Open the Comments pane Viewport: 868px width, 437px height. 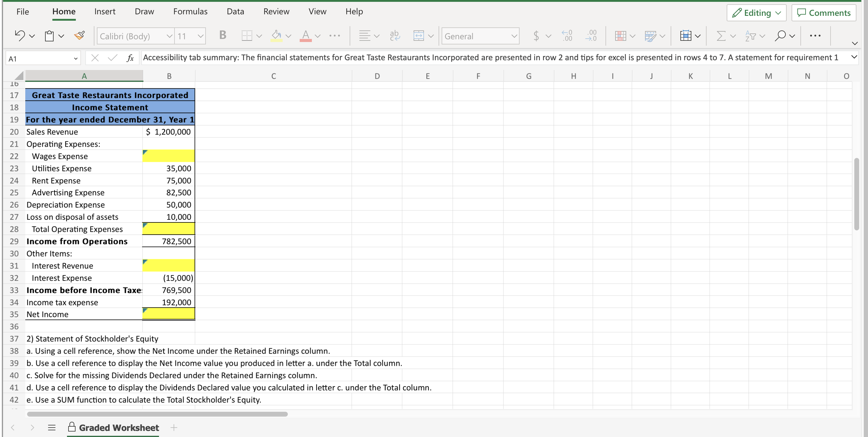pyautogui.click(x=824, y=13)
